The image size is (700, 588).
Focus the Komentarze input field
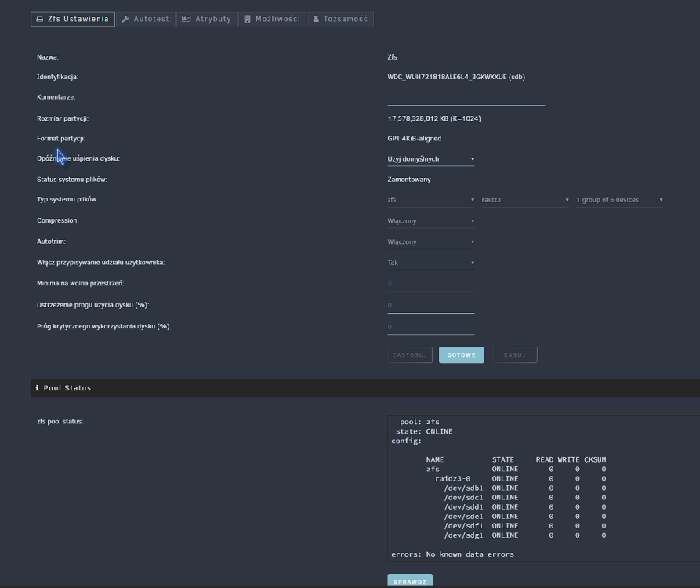(x=466, y=100)
